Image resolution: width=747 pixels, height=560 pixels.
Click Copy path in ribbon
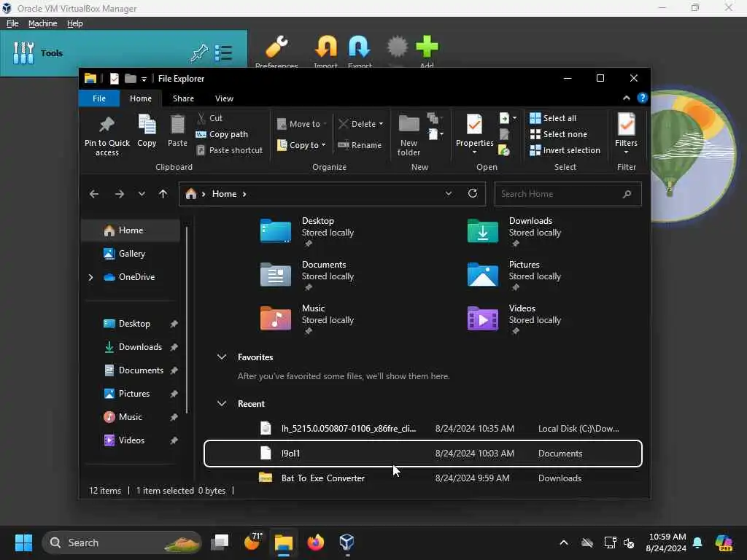[222, 134]
